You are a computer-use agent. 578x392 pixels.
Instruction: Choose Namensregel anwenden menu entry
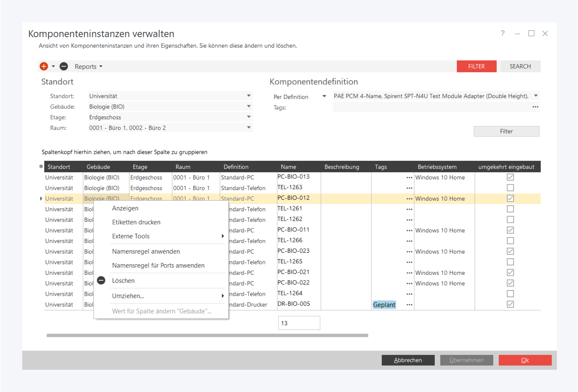[146, 252]
